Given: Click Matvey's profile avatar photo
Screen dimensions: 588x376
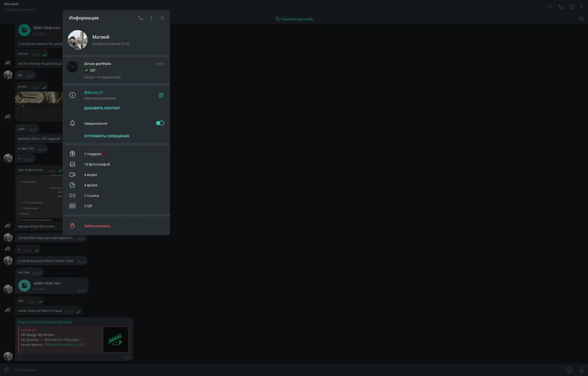Looking at the screenshot, I should 78,40.
